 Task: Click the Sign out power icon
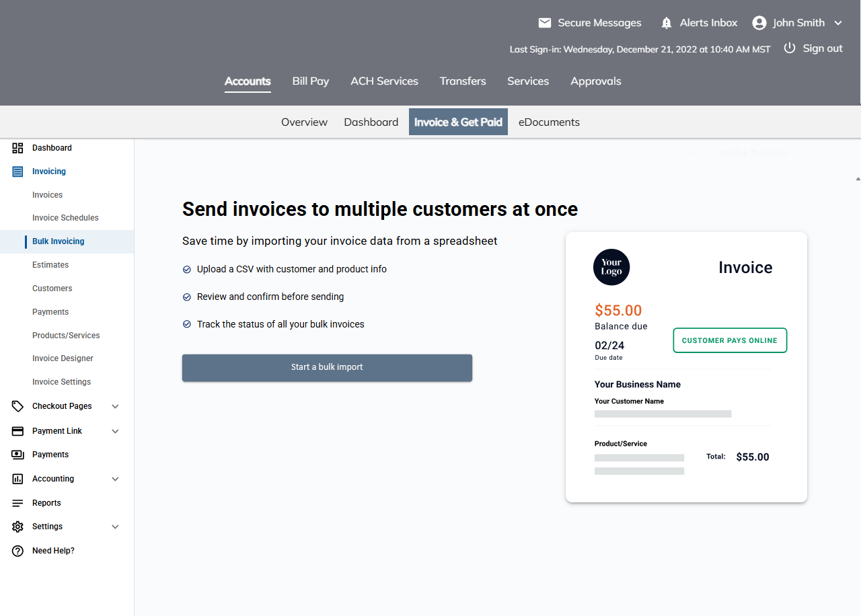point(790,48)
